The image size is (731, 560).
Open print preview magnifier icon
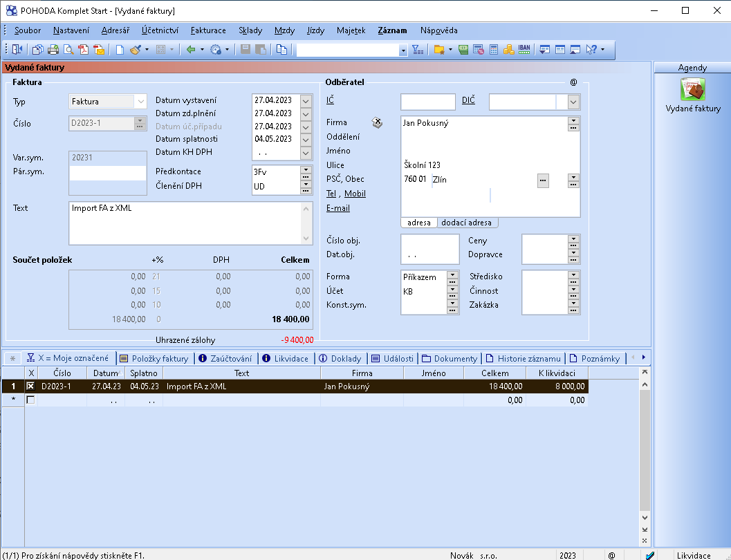[68, 49]
